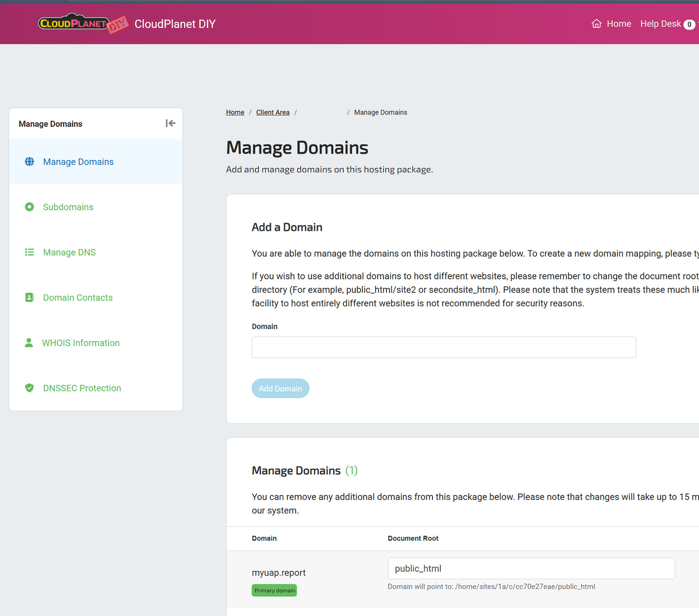Follow the Home breadcrumb link
The width and height of the screenshot is (699, 616).
pos(235,113)
